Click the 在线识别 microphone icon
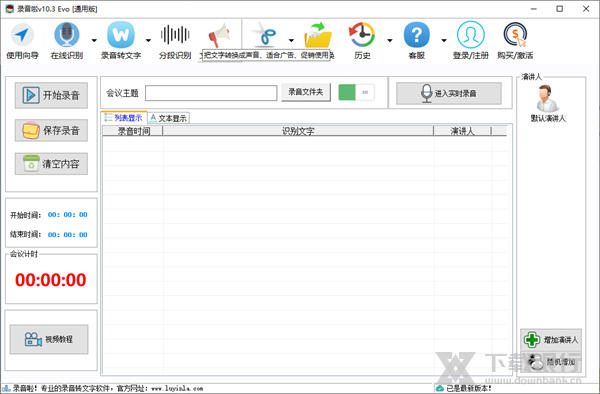Viewport: 600px width, 394px height. [67, 34]
